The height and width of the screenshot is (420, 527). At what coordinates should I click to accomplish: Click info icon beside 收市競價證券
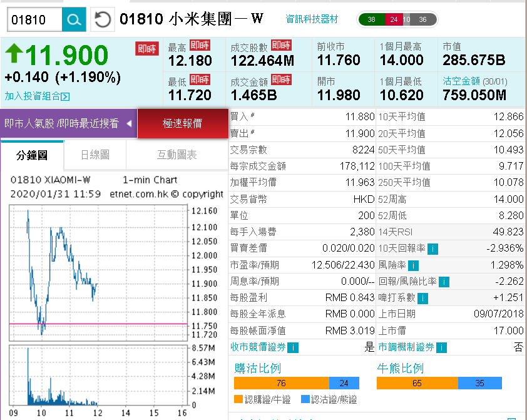coord(293,347)
